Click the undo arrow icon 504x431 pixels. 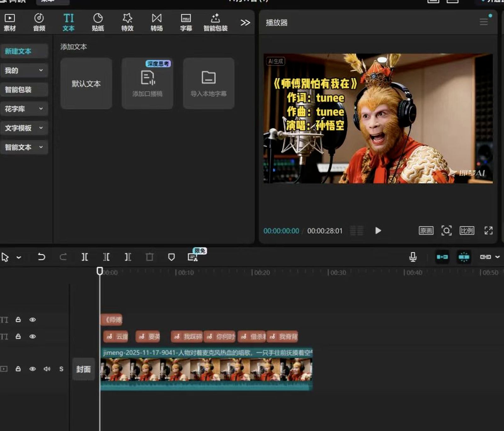[41, 257]
